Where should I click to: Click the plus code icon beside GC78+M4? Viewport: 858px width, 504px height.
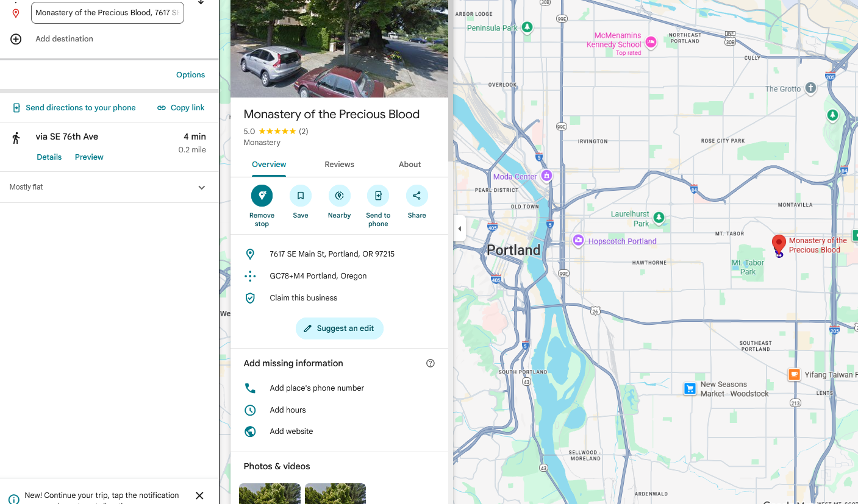click(250, 276)
